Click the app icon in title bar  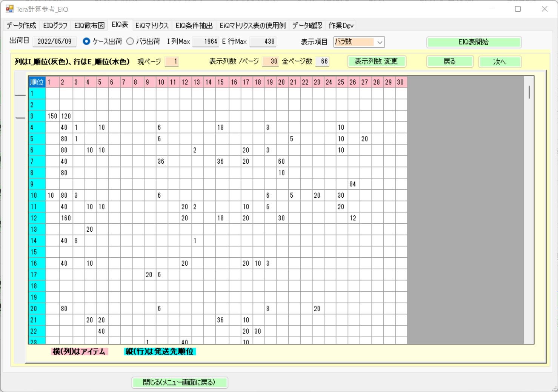click(9, 9)
